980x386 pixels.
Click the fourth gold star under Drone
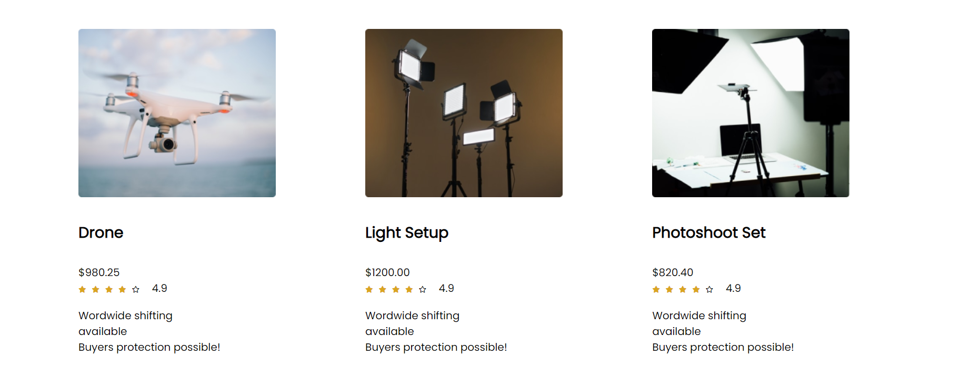point(123,288)
